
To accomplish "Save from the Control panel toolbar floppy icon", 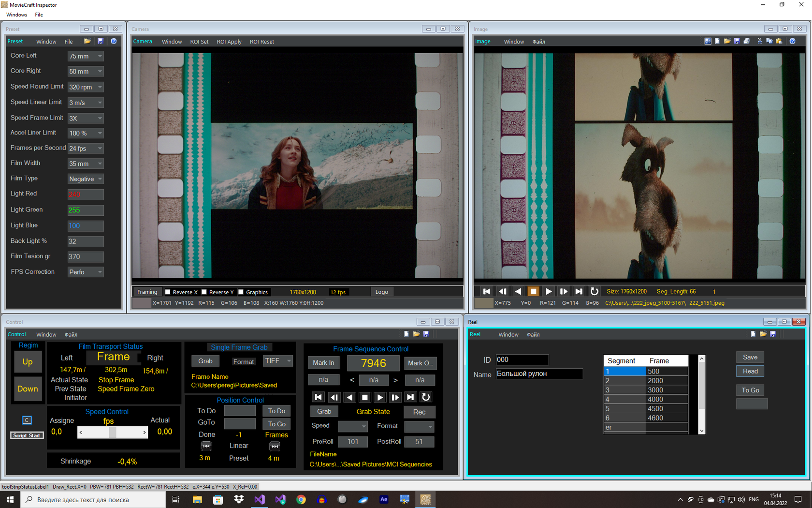I will pos(426,334).
